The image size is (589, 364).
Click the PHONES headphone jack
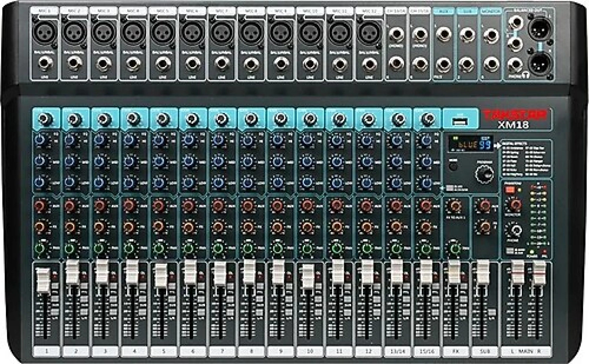point(515,64)
